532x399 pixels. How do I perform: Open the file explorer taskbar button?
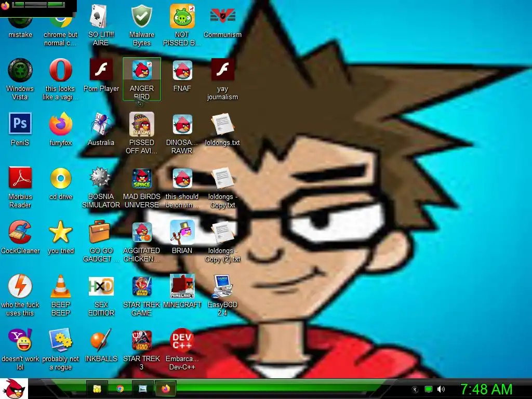97,389
